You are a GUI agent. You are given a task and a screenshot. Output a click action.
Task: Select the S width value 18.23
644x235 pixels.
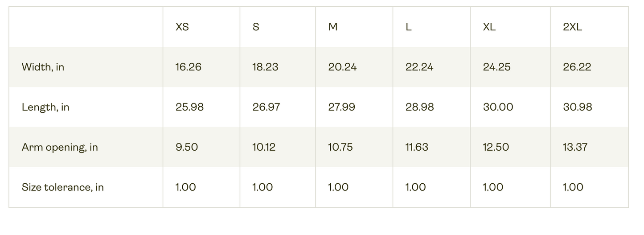pyautogui.click(x=265, y=67)
